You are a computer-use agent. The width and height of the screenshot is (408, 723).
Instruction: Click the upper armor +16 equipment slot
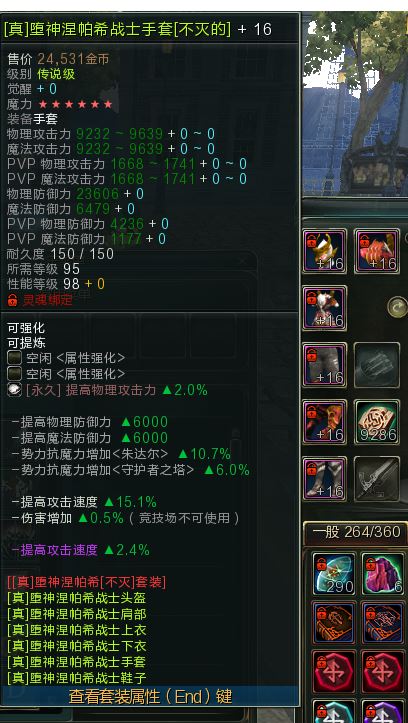pos(324,308)
